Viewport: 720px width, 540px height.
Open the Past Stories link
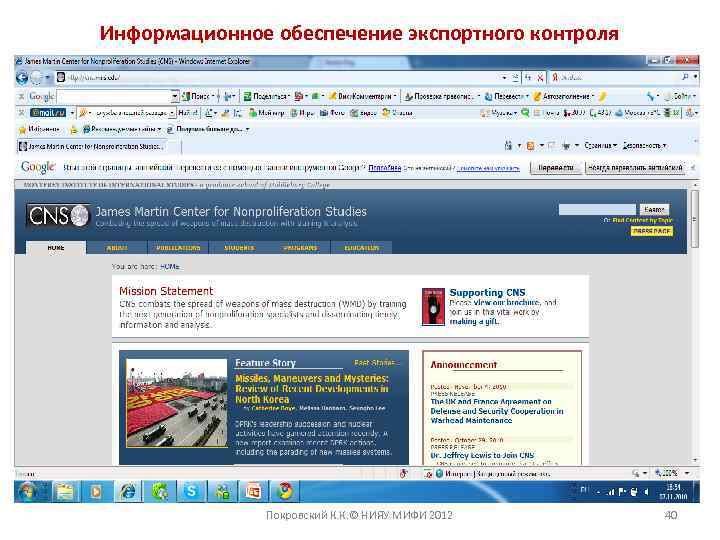pyautogui.click(x=375, y=363)
